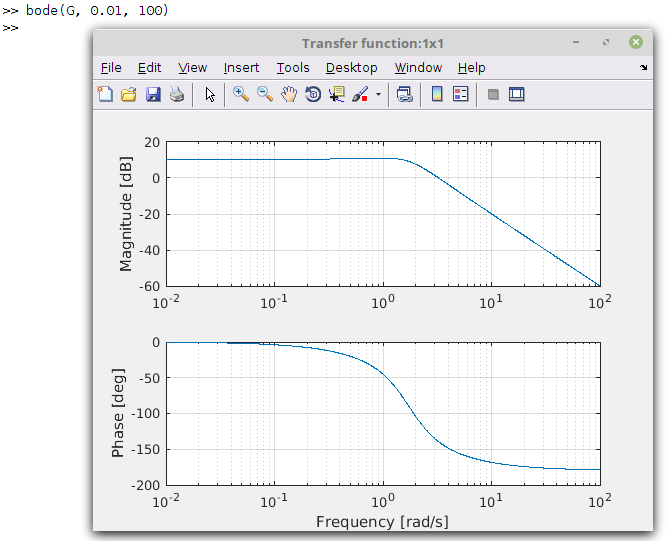Screen dimensions: 668x541
Task: Select the Rotate 3D tool
Action: (x=313, y=94)
